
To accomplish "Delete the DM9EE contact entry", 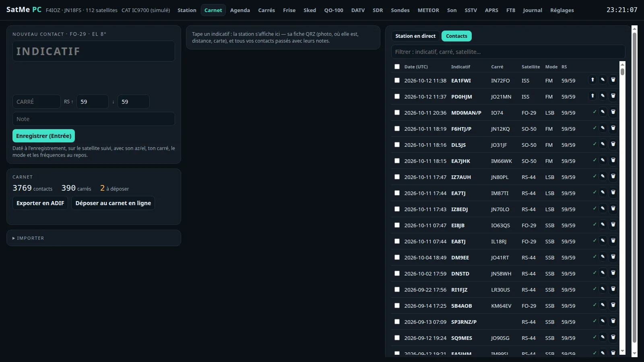I will [613, 257].
